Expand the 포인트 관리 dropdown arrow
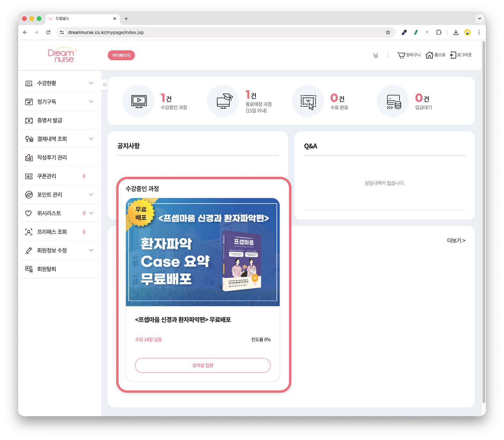504x440 pixels. coord(91,195)
